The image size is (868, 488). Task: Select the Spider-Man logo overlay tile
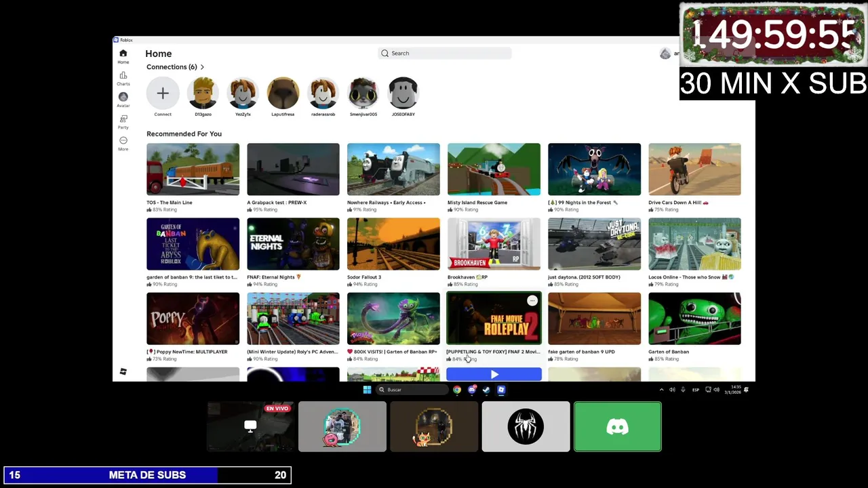pyautogui.click(x=526, y=426)
